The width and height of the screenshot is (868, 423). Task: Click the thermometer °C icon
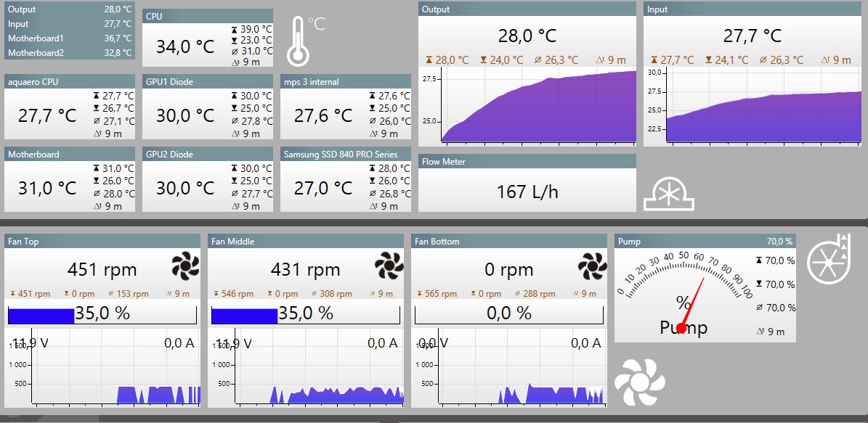[x=306, y=41]
